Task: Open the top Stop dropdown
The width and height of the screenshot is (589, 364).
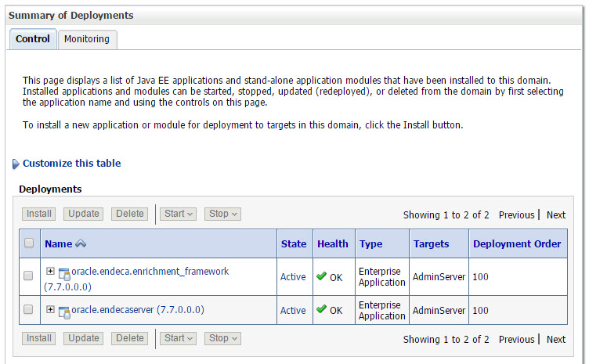Action: 222,214
